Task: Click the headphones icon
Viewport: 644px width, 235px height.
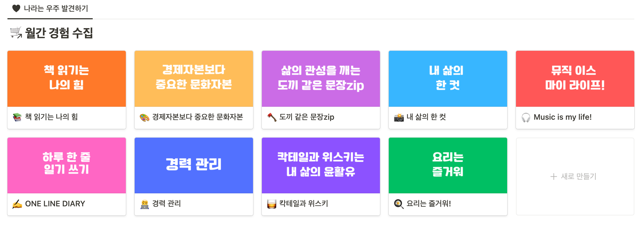Action: [526, 117]
